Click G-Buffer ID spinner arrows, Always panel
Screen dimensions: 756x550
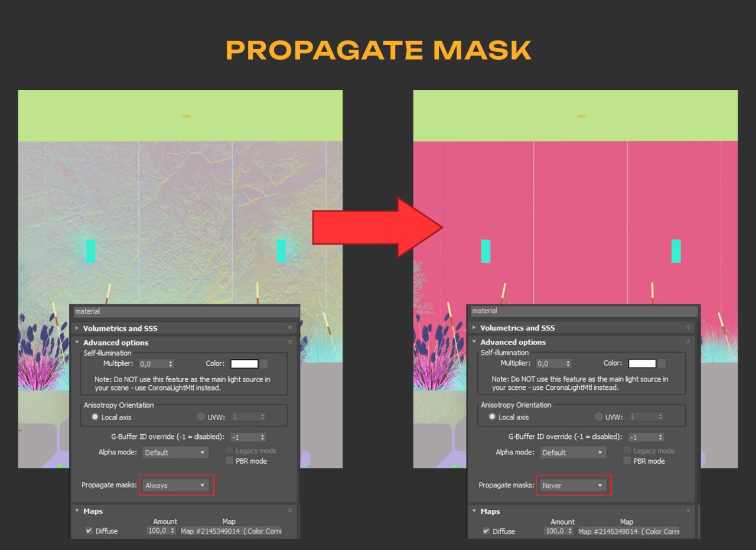[x=263, y=437]
